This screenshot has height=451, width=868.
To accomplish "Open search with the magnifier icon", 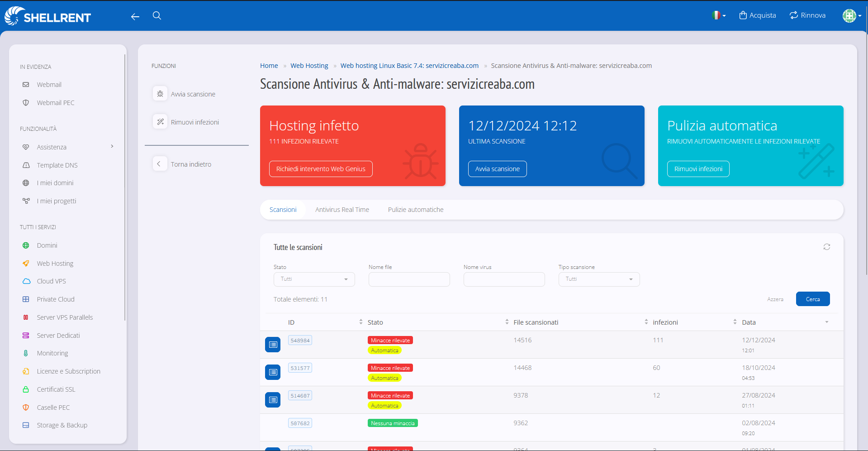I will 157,16.
